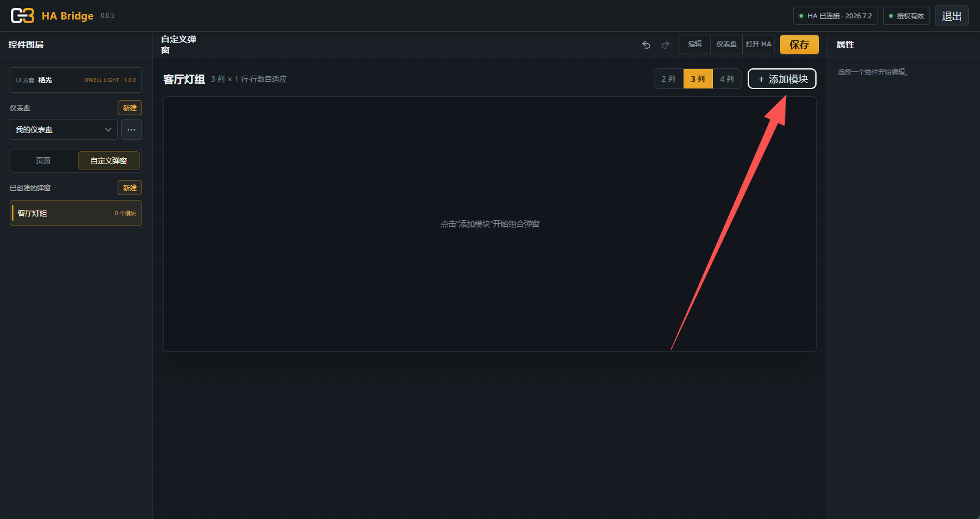Click the redo arrow icon

pyautogui.click(x=665, y=45)
